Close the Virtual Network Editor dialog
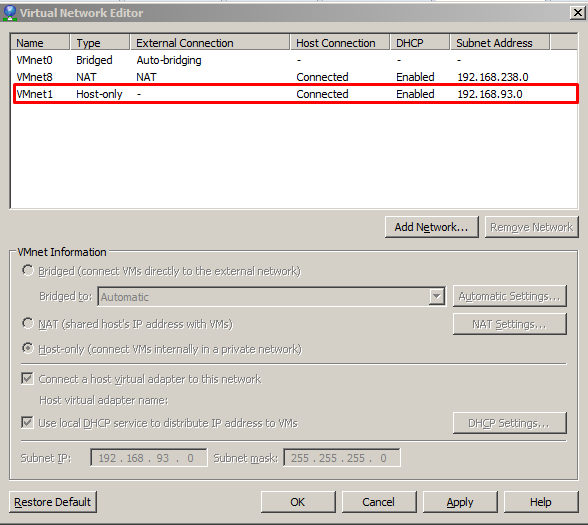 (578, 13)
